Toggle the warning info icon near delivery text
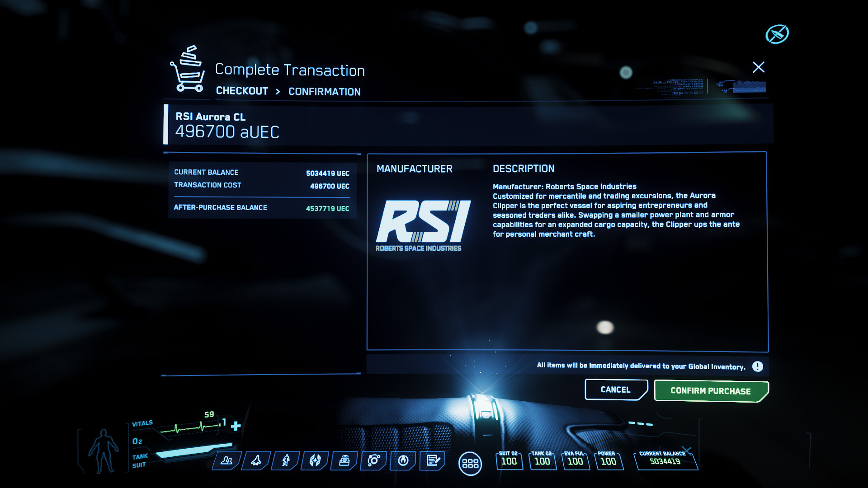 pyautogui.click(x=757, y=366)
